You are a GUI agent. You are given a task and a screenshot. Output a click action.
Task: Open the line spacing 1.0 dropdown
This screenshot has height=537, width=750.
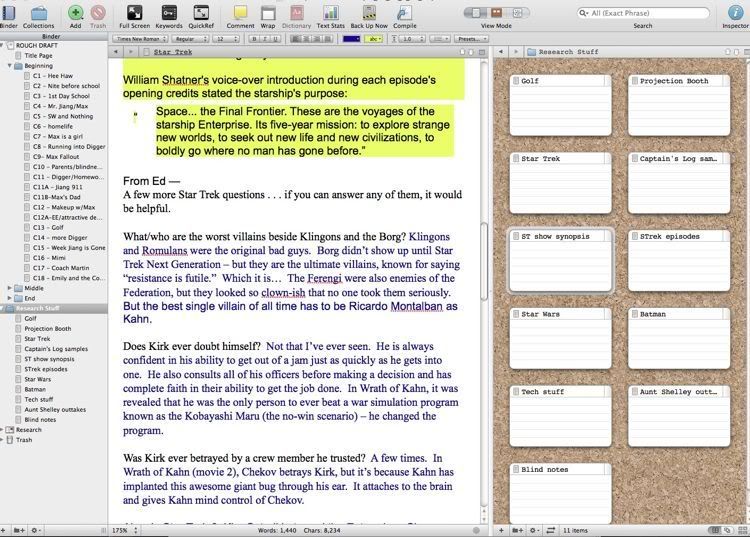(411, 39)
